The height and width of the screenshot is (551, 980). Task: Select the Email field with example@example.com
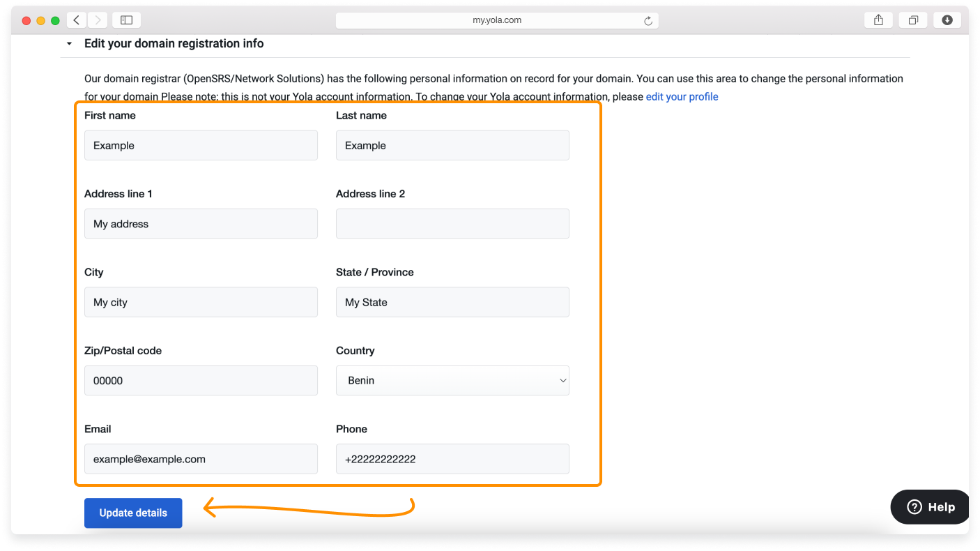(x=201, y=459)
